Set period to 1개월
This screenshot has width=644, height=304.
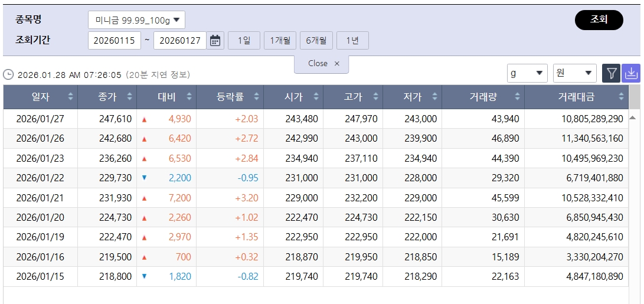click(x=280, y=41)
